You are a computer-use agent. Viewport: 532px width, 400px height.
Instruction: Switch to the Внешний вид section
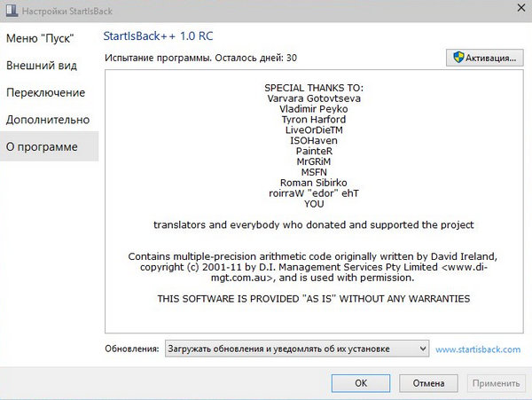pyautogui.click(x=48, y=66)
